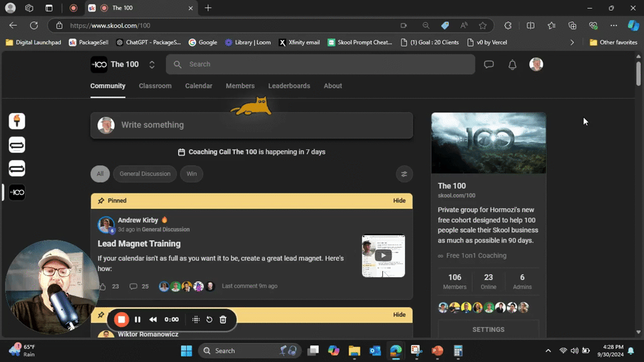
Task: Switch to the Classroom tab
Action: 155,86
